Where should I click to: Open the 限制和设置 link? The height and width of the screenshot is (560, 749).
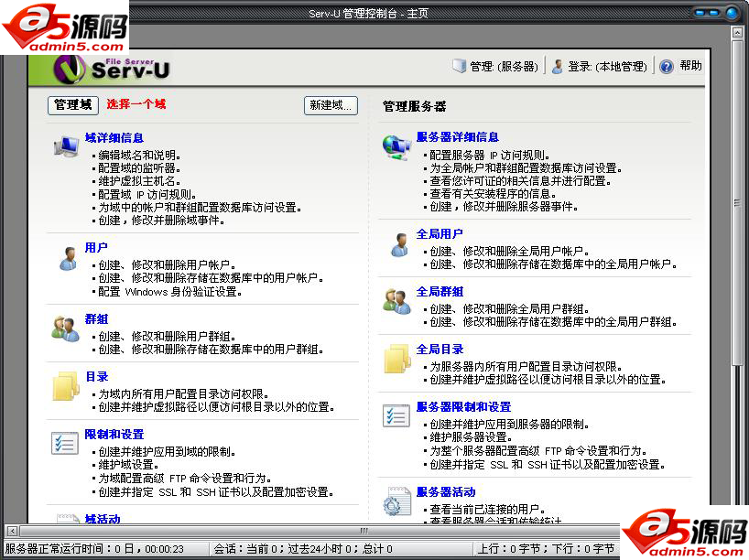pos(114,435)
